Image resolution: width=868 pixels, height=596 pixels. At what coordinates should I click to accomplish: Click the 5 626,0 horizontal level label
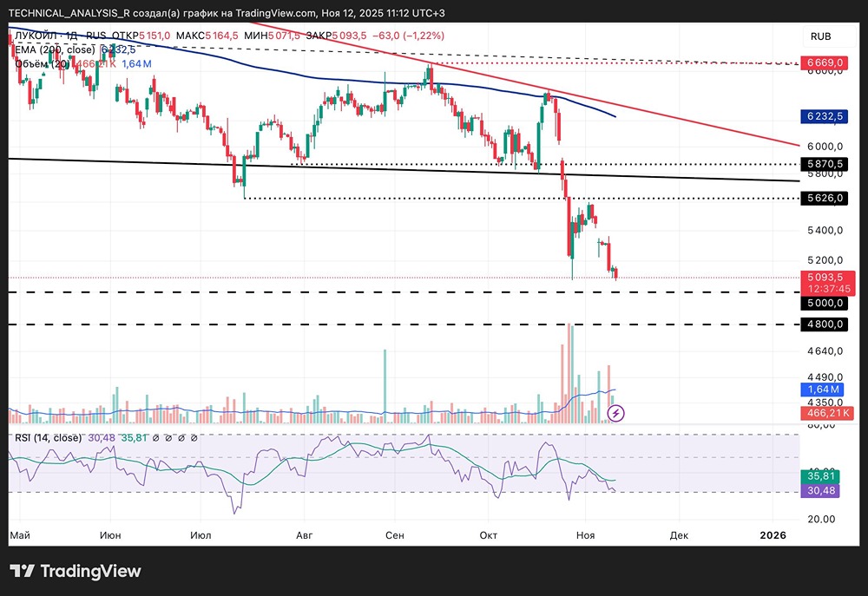(825, 199)
